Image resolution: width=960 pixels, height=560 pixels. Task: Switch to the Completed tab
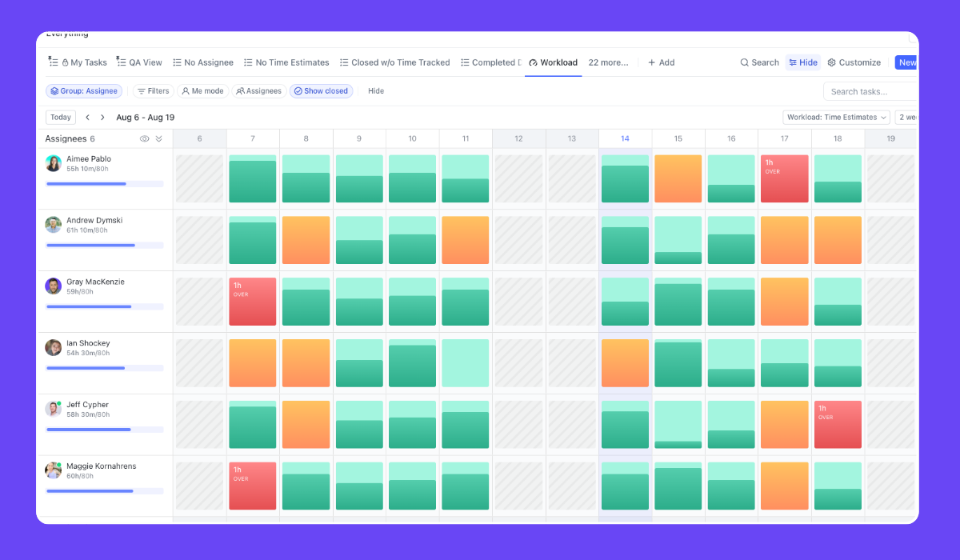(x=490, y=62)
